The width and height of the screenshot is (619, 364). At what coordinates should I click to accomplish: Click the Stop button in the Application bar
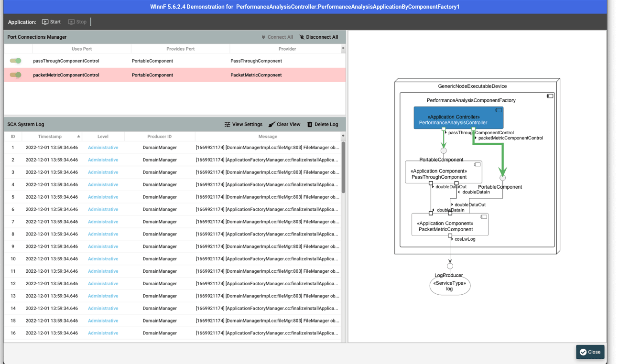click(x=77, y=21)
